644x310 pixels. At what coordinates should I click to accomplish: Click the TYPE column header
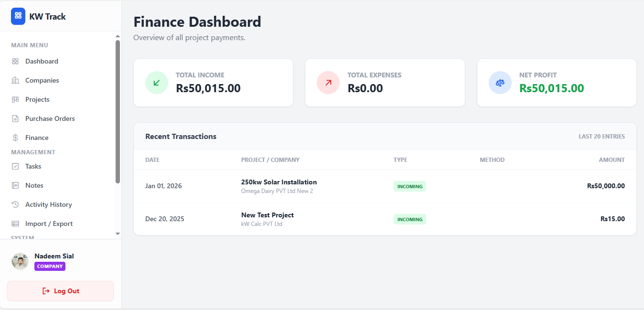click(400, 160)
